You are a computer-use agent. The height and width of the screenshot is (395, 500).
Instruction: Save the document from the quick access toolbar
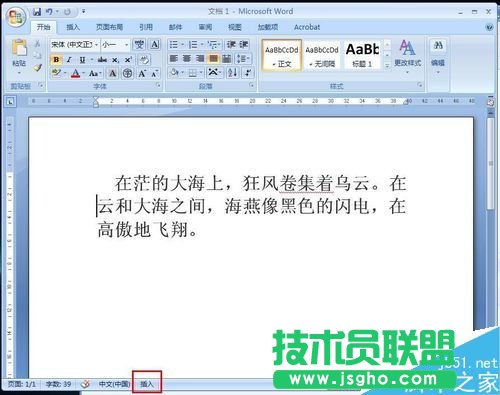37,12
